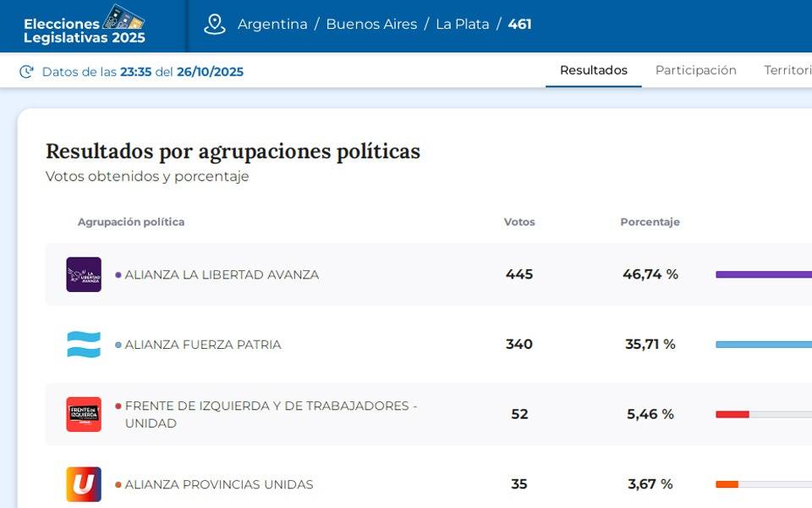
Task: Select La Plata in the breadcrumb
Action: pos(462,25)
